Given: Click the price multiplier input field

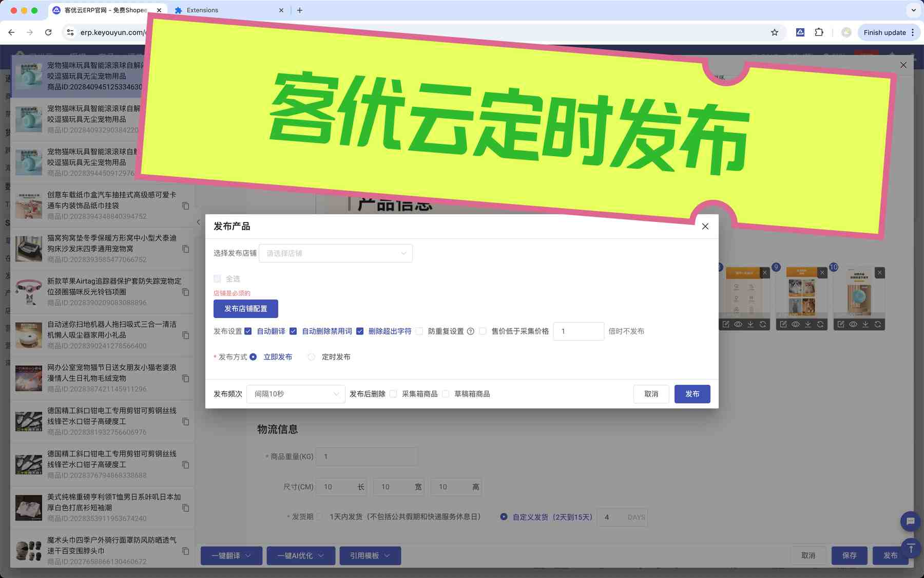Looking at the screenshot, I should pos(578,331).
